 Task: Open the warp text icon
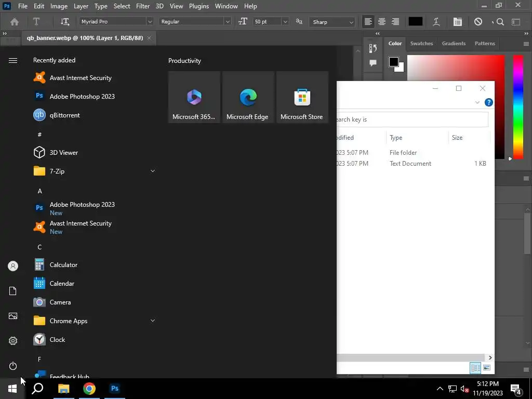(436, 22)
